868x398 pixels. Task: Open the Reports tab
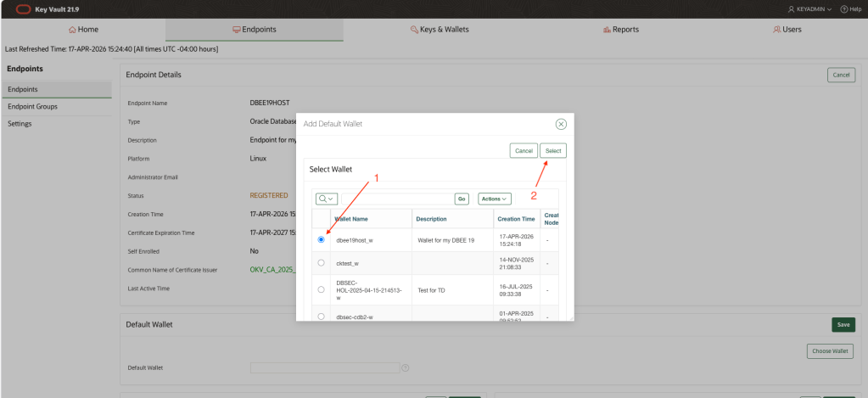(620, 30)
